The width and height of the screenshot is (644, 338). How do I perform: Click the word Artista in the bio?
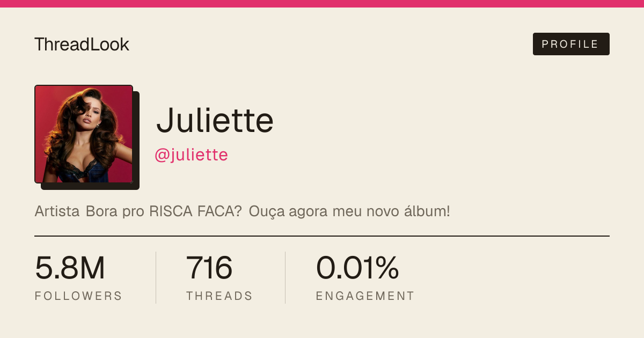[x=57, y=211]
